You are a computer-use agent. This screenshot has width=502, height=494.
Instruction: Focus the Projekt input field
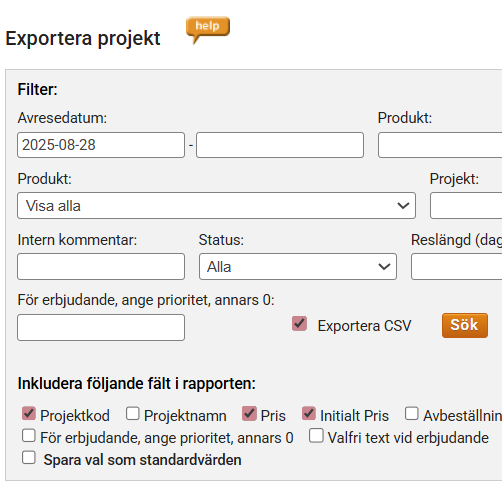coord(466,205)
